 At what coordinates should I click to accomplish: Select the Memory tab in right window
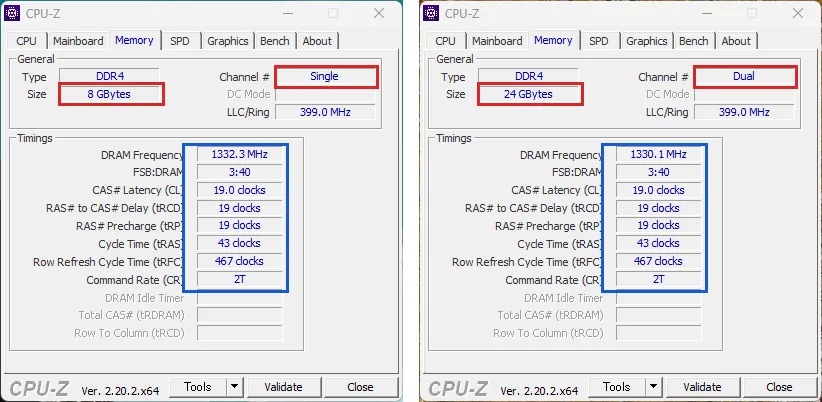pyautogui.click(x=553, y=40)
